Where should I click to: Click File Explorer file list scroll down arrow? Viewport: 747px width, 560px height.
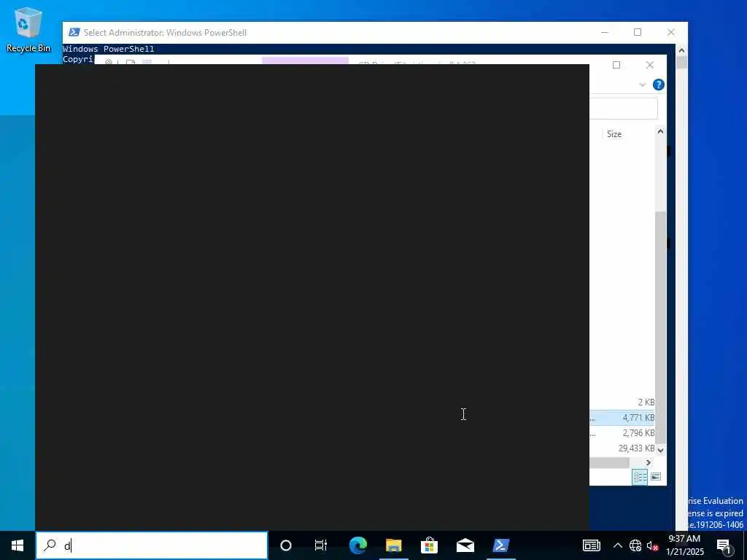coord(660,449)
